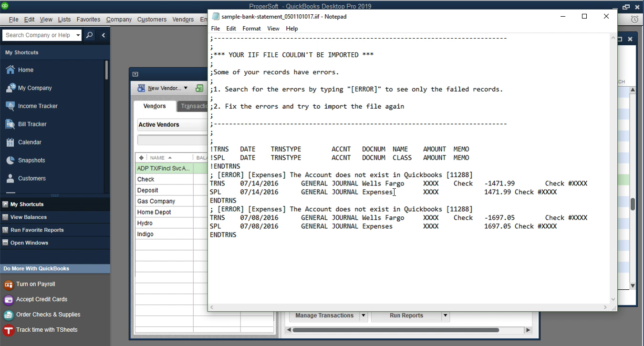Screen dimensions: 644x346
Task: Select Home Depot vendor row
Action: point(164,212)
